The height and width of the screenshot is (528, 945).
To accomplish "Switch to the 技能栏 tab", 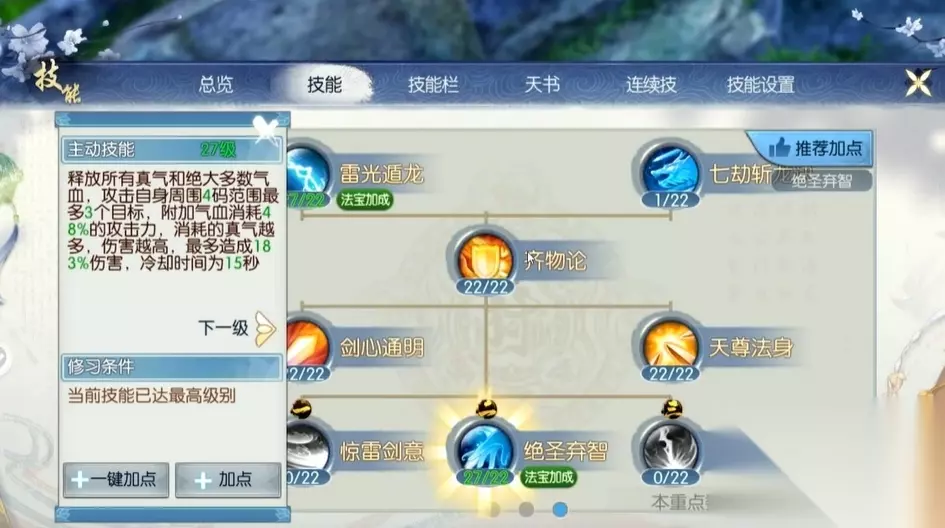I will click(433, 84).
